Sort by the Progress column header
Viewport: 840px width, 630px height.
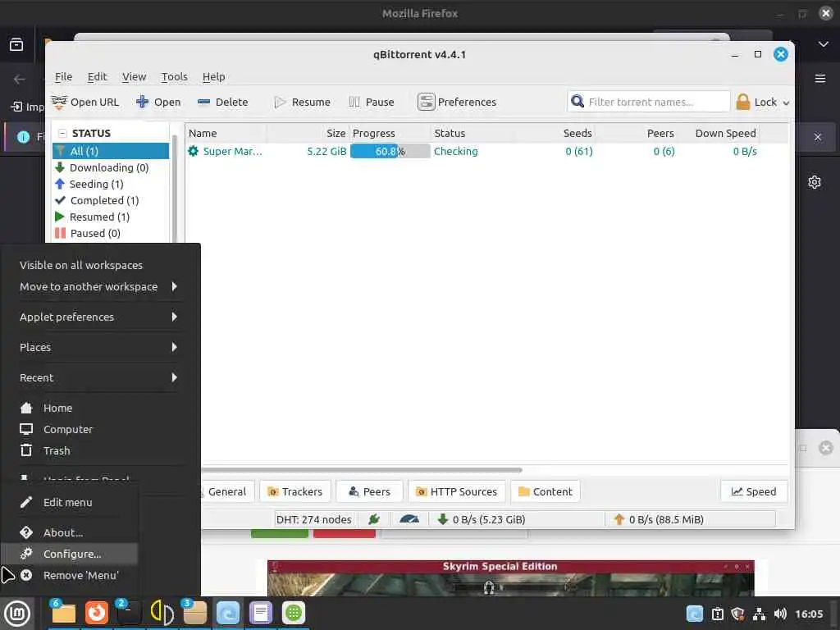coord(390,134)
